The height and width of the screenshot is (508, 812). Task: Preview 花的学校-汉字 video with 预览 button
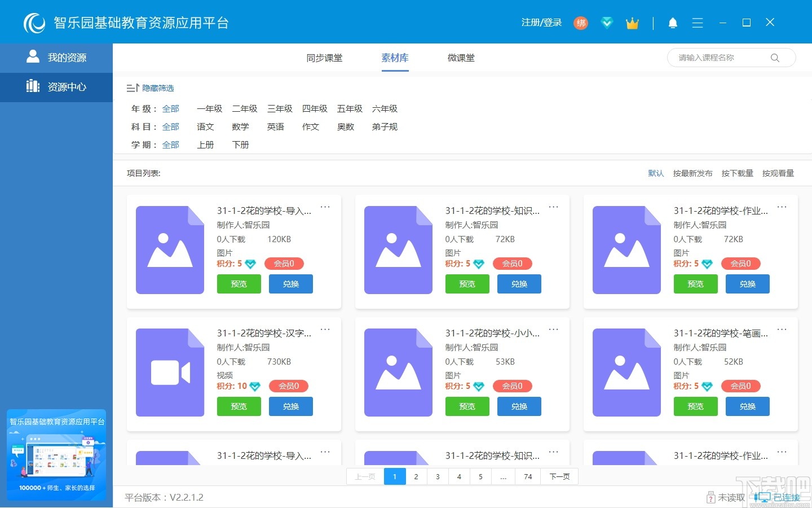point(239,406)
